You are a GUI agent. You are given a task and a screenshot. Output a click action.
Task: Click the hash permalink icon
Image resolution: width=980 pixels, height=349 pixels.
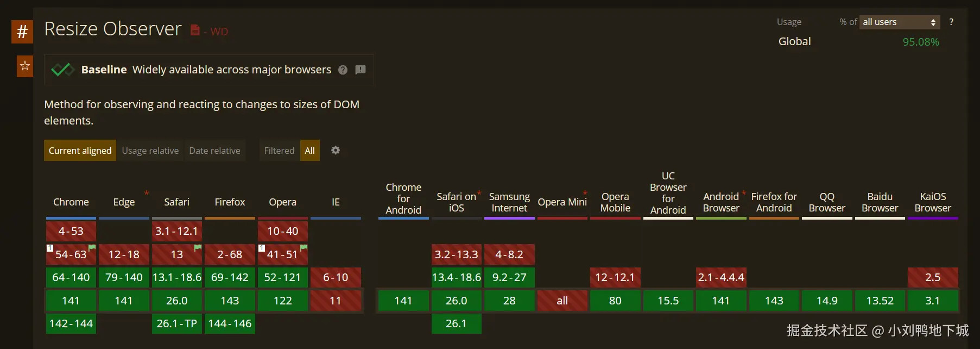tap(22, 32)
